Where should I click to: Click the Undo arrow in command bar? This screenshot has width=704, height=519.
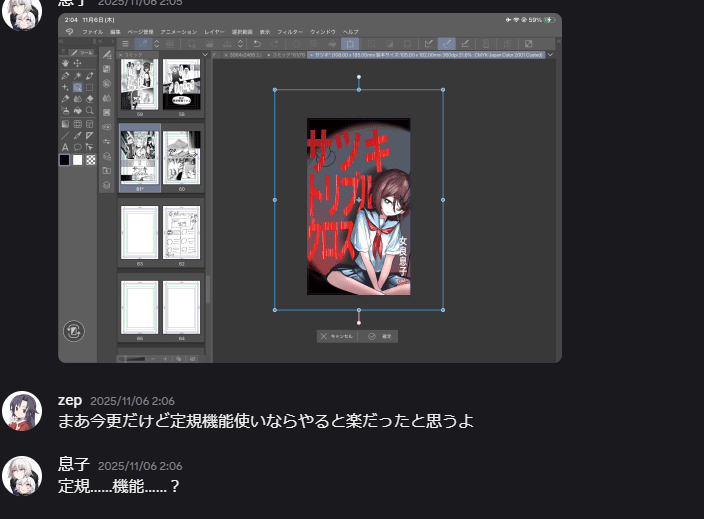[257, 44]
